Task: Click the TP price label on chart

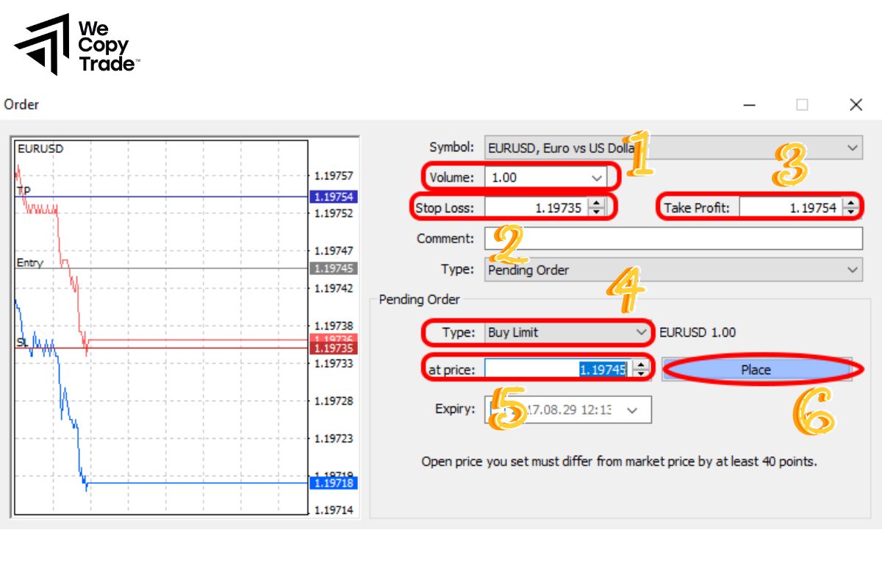Action: click(x=333, y=196)
